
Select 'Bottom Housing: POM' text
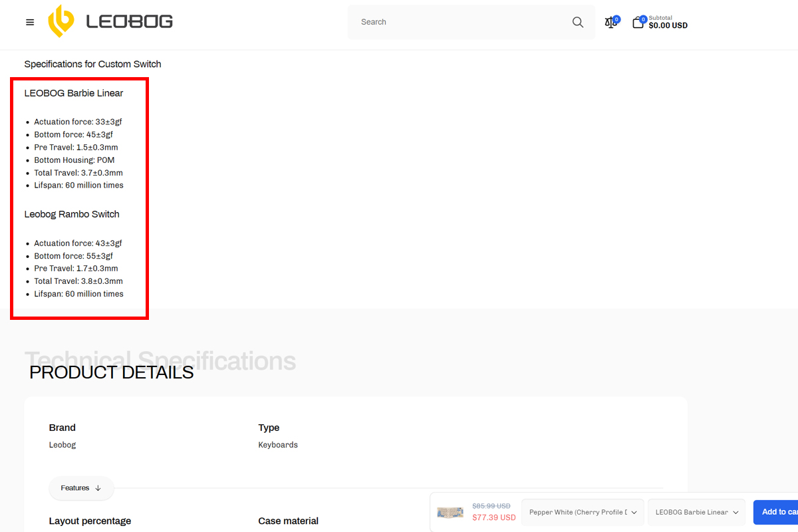coord(74,160)
